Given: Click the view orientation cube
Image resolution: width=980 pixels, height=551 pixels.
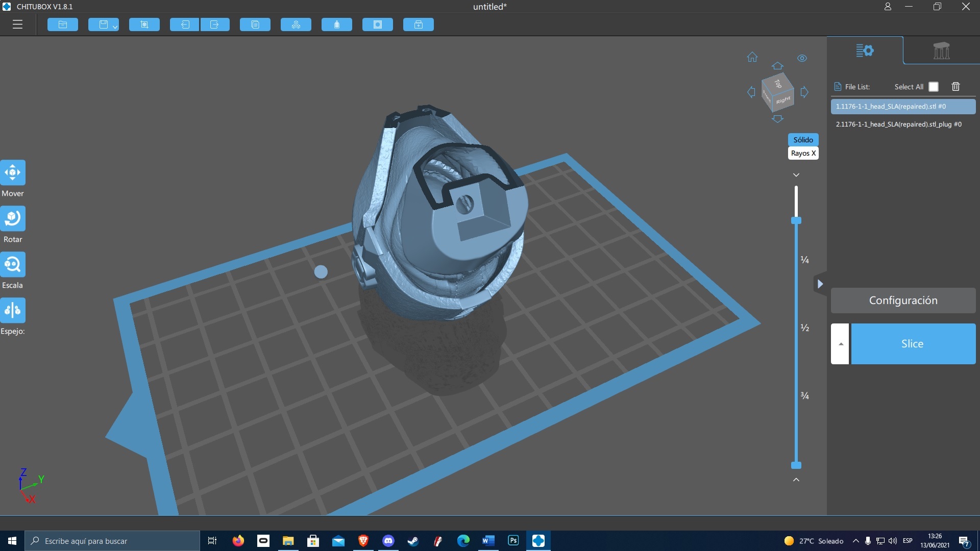Looking at the screenshot, I should 778,93.
